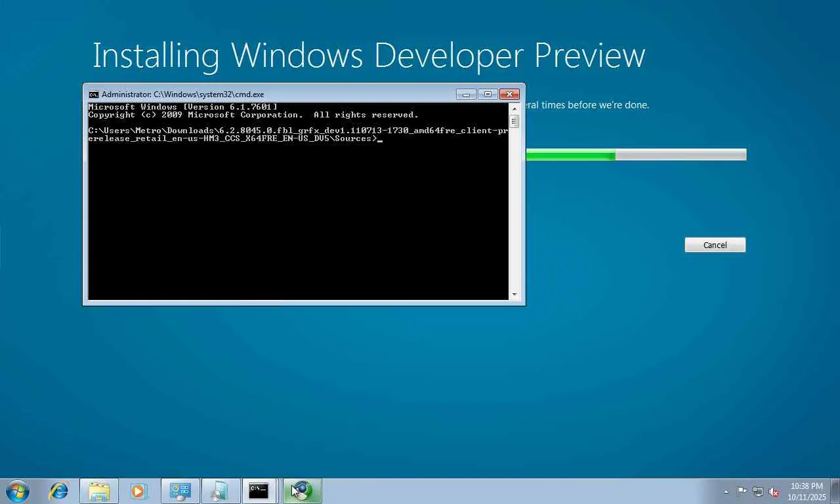Image resolution: width=840 pixels, height=504 pixels.
Task: Click the cmd.exe title bar system icon
Action: (x=94, y=94)
